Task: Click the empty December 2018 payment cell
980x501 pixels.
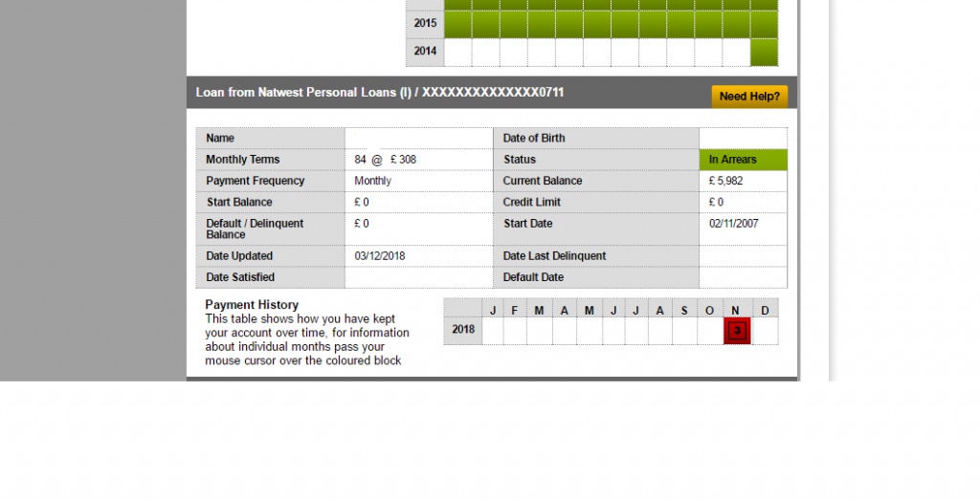Action: [766, 331]
